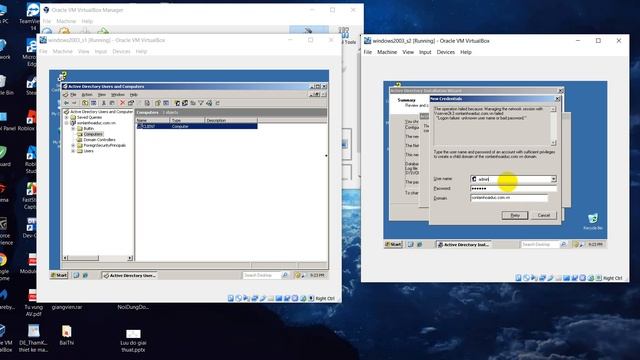This screenshot has width=640, height=360.
Task: Open Input menu in windows2003_s2 VirtualBox window
Action: coord(425,52)
